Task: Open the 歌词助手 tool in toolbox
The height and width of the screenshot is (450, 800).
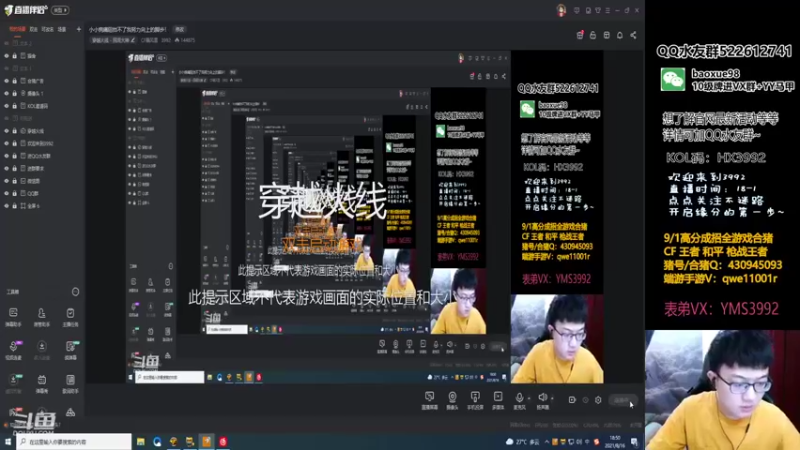Action: 70,384
